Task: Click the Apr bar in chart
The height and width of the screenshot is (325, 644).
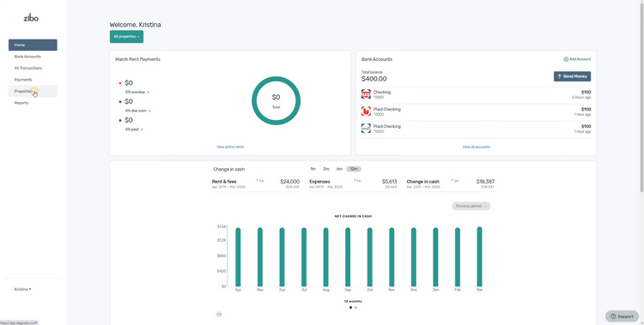Action: (238, 257)
